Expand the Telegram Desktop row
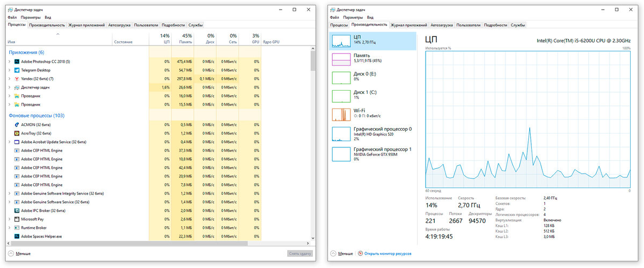This screenshot has width=644, height=268. coord(9,70)
